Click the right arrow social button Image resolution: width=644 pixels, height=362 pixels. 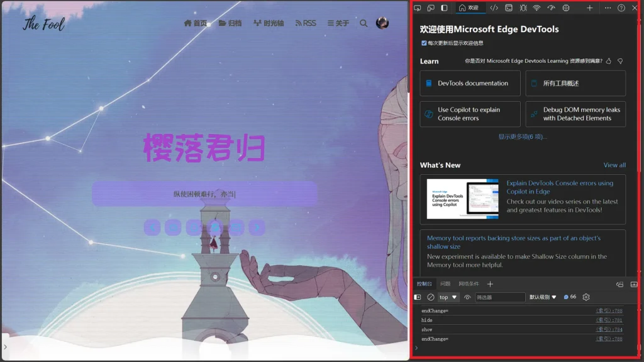(x=257, y=228)
